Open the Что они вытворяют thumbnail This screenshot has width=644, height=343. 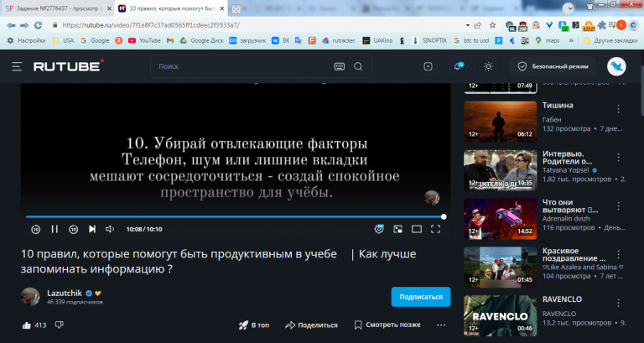point(501,219)
